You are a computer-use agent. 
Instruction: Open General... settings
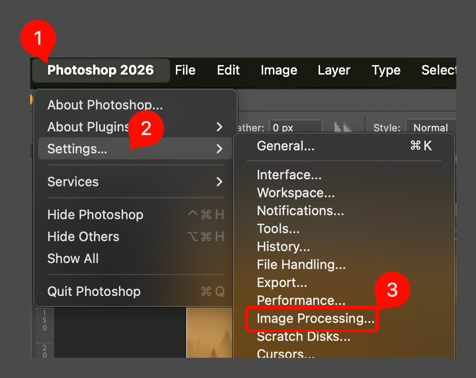pos(344,146)
